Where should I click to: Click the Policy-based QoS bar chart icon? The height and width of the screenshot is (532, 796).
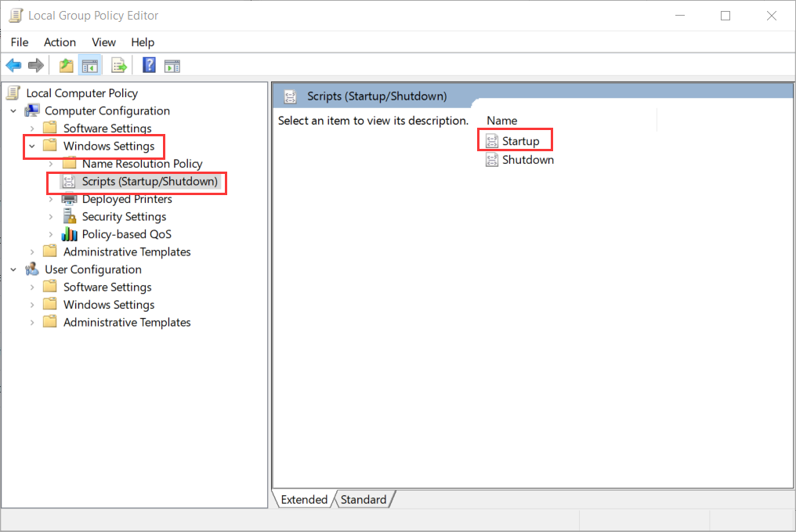[69, 234]
